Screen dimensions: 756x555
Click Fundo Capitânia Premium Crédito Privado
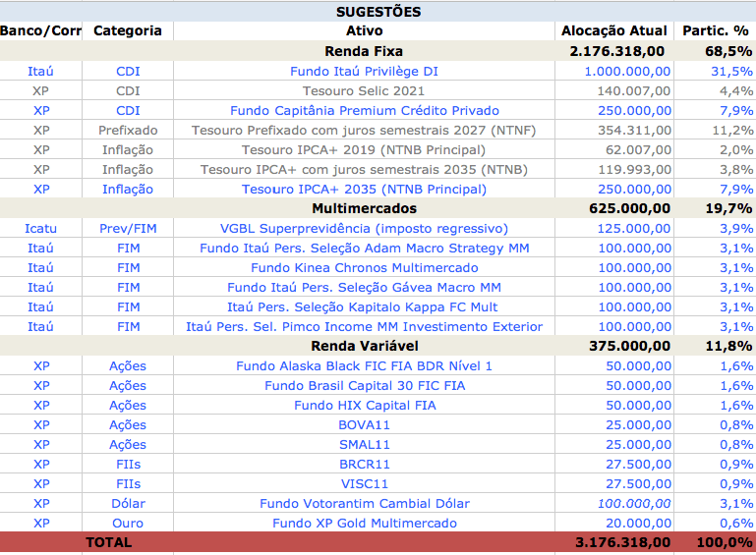(x=364, y=110)
